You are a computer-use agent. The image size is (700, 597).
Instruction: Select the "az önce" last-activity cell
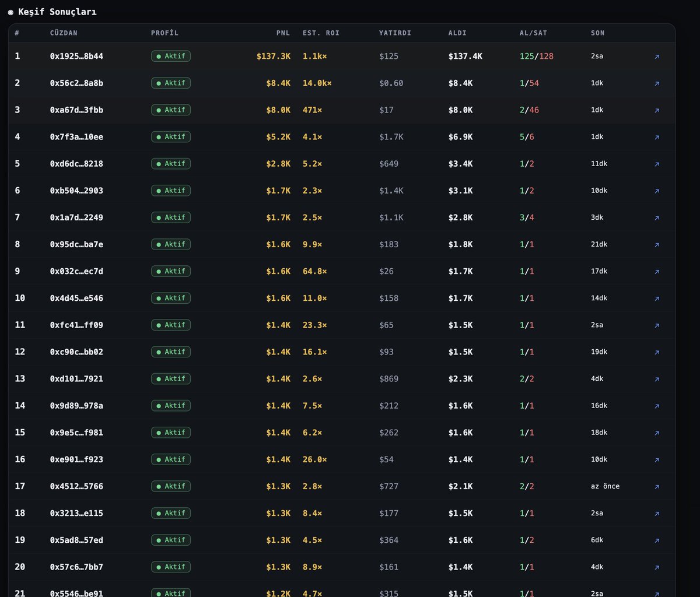pos(605,486)
